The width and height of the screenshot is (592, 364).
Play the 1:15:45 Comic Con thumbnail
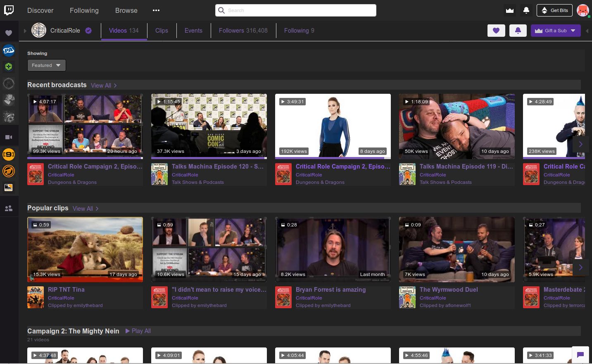coord(209,126)
